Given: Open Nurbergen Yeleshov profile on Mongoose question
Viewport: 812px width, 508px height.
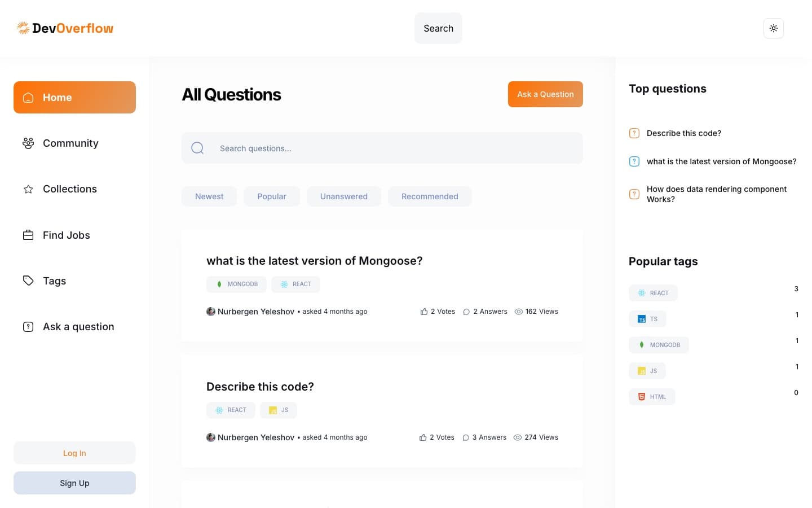Looking at the screenshot, I should point(256,312).
